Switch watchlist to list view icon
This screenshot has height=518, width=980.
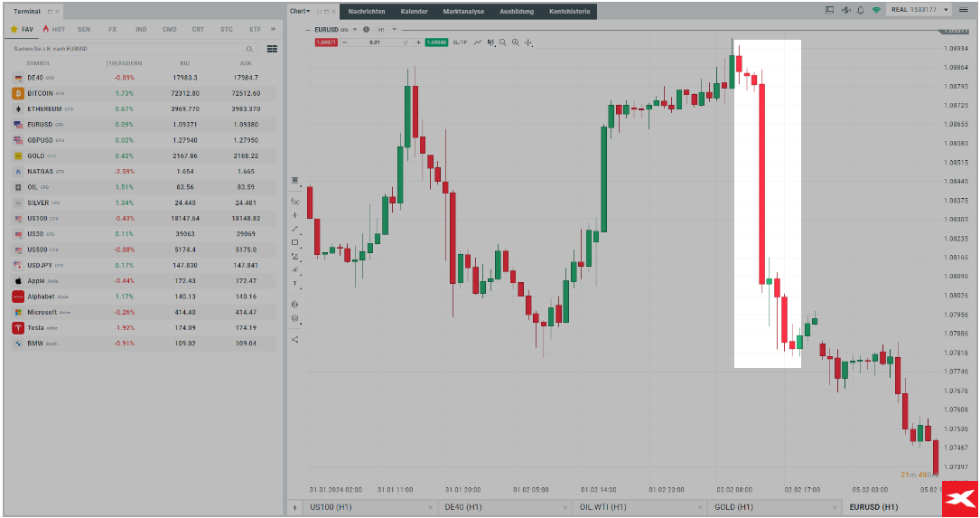pos(272,49)
